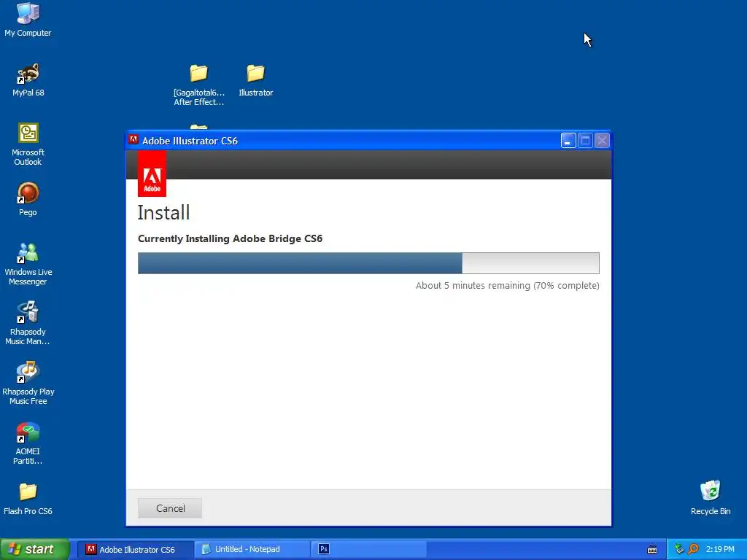Click the installation progress bar

pyautogui.click(x=368, y=263)
